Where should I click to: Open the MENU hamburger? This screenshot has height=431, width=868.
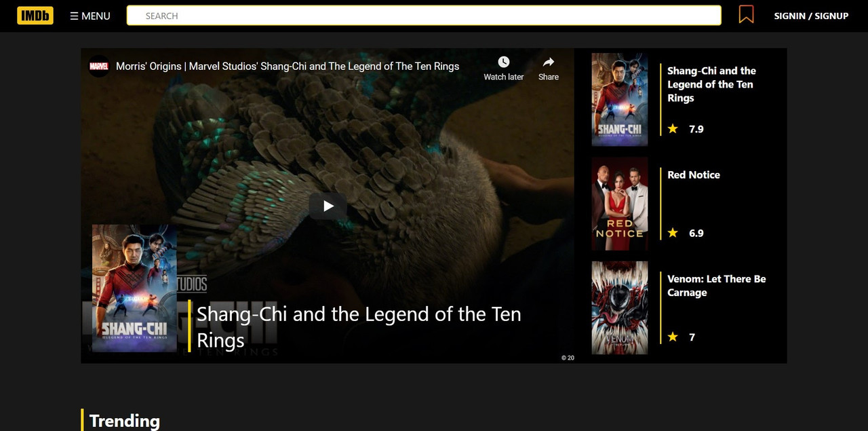pos(90,16)
